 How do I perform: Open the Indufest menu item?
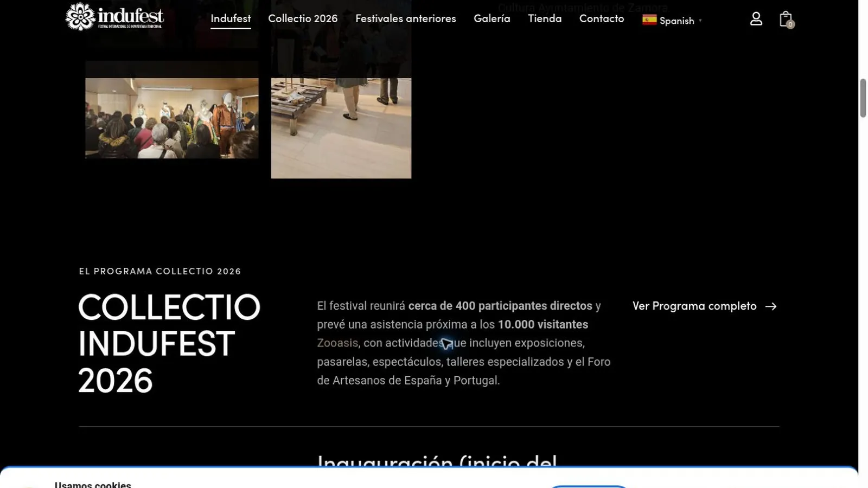[x=231, y=18]
